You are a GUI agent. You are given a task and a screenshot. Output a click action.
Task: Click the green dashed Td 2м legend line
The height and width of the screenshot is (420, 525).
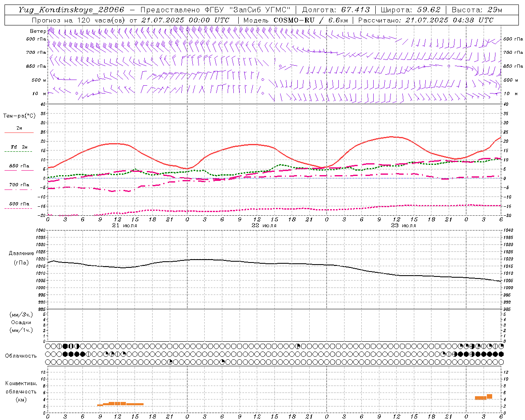coord(18,151)
